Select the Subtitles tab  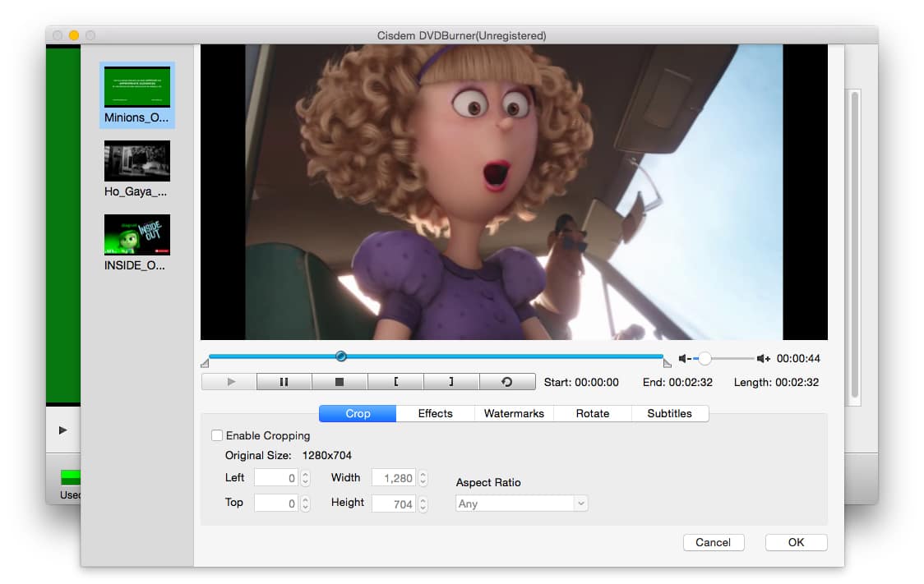[x=669, y=413]
